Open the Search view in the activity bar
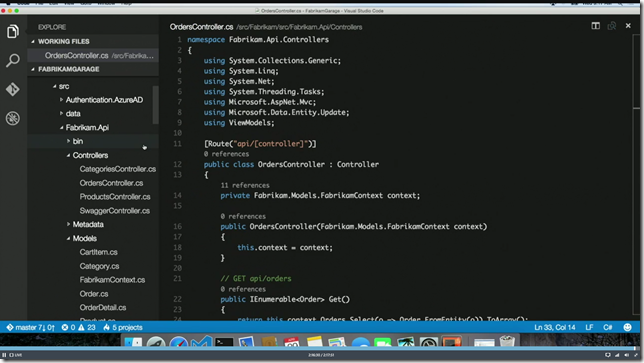Viewport: 644px width, 363px height. pyautogui.click(x=13, y=60)
